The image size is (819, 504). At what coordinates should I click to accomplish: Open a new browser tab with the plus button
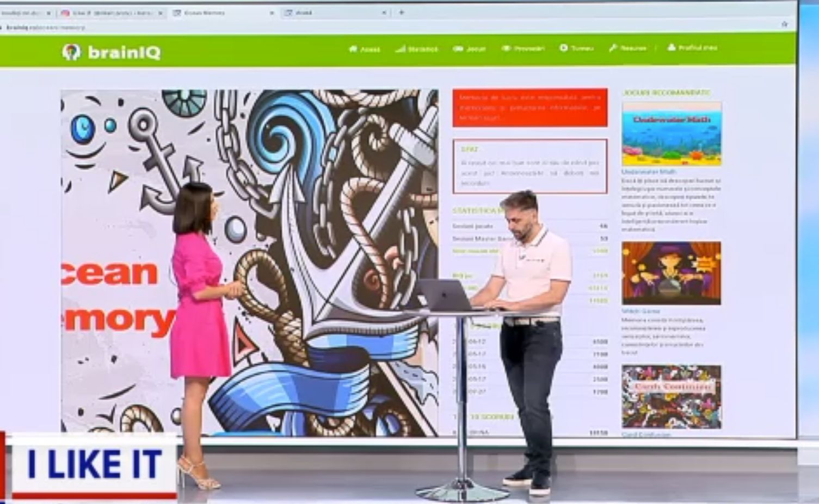point(402,12)
